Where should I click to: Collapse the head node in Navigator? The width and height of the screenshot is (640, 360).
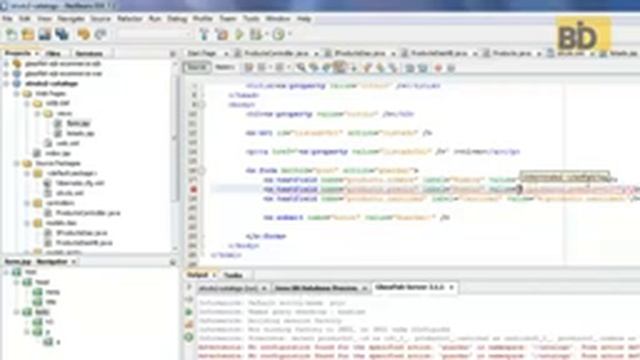pos(16,282)
